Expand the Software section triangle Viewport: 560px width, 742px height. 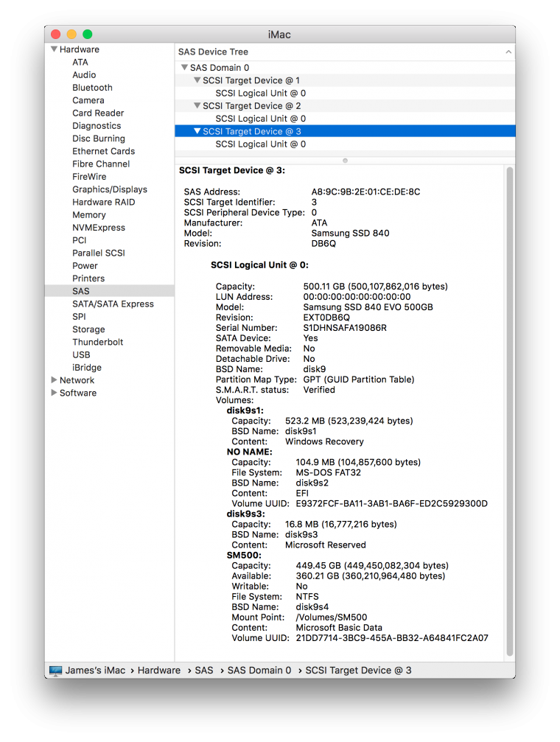(54, 393)
